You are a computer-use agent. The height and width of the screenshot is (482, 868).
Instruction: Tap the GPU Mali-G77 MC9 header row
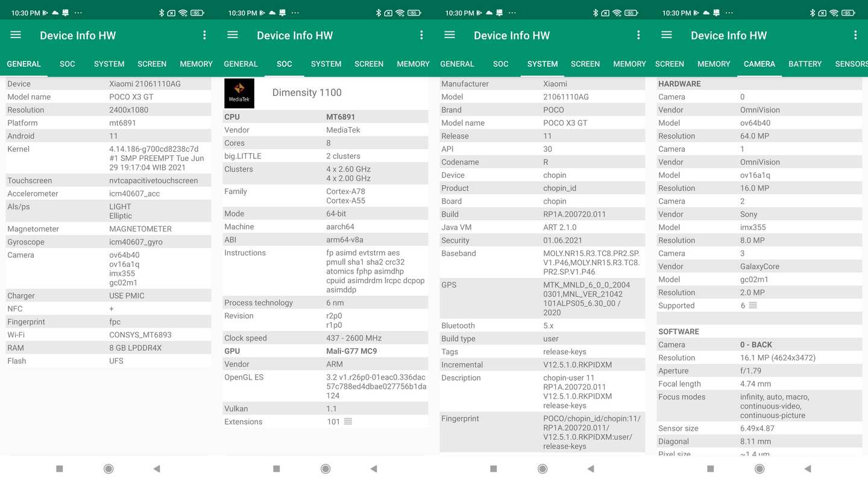pos(325,351)
